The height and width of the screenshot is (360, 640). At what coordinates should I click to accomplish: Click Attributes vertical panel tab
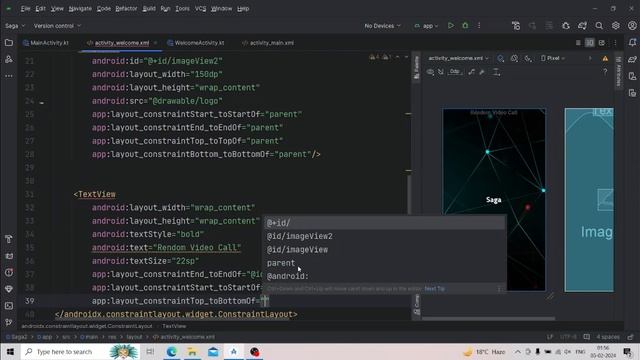click(x=618, y=71)
